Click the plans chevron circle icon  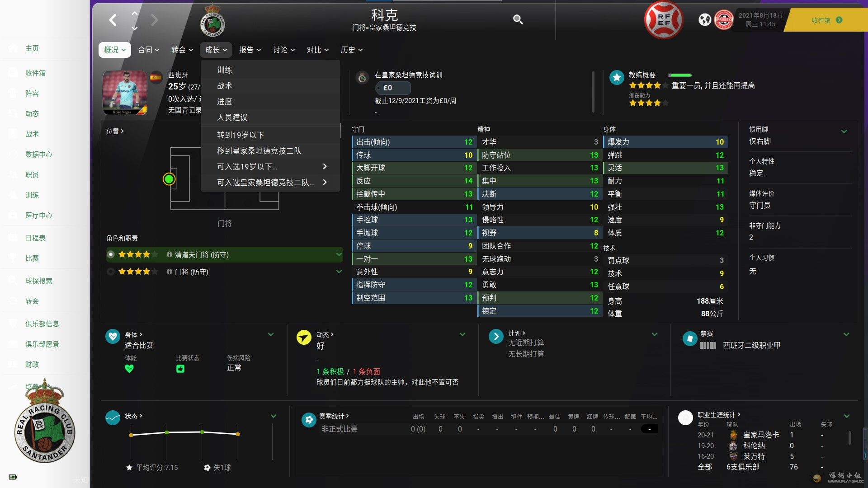pyautogui.click(x=496, y=337)
